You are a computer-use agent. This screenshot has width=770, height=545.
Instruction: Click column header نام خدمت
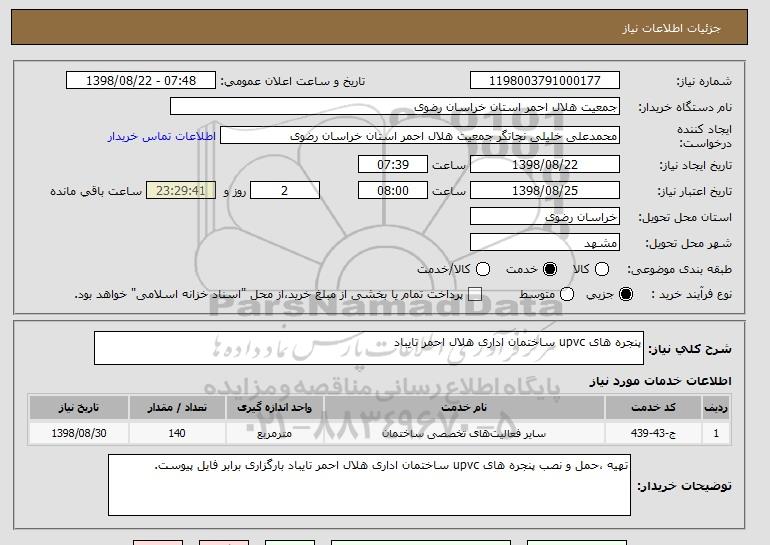pos(464,408)
